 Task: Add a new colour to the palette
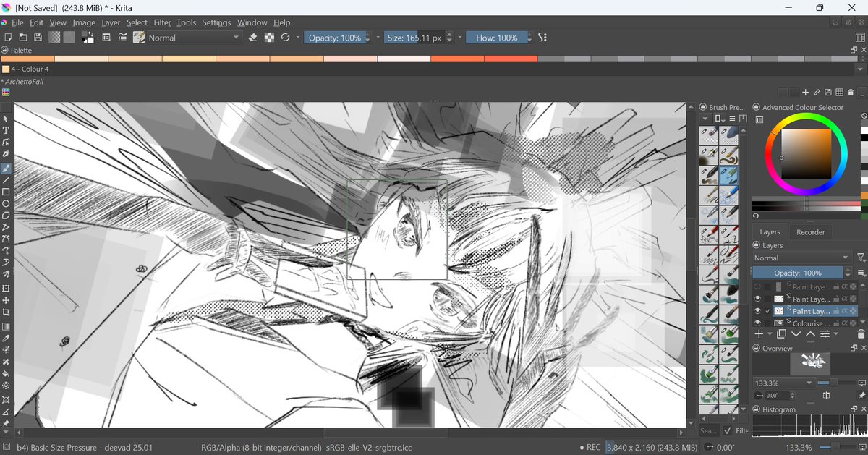click(x=805, y=92)
